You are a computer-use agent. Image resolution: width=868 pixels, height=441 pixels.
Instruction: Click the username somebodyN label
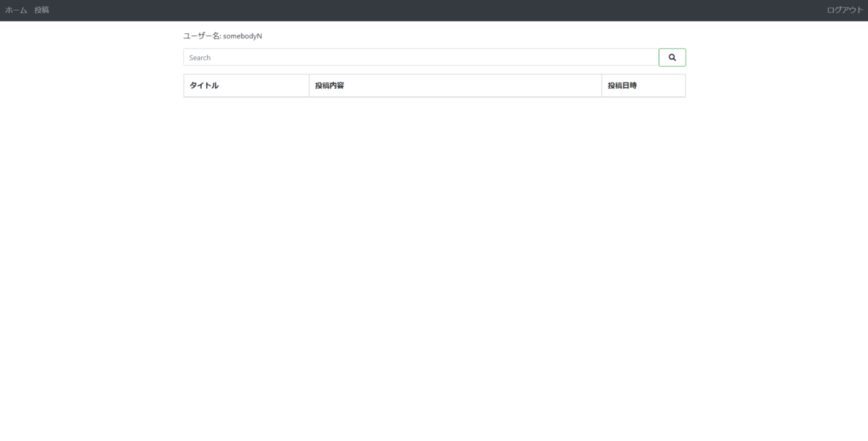pyautogui.click(x=223, y=34)
